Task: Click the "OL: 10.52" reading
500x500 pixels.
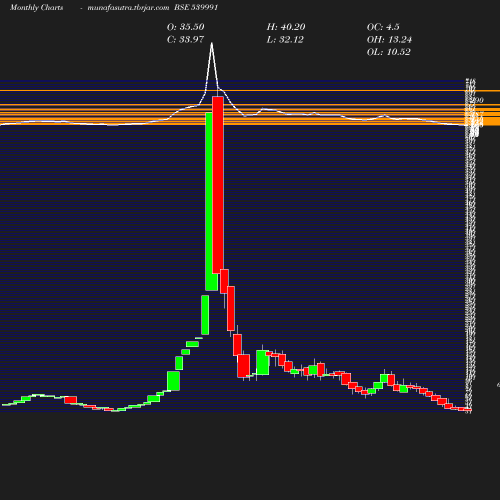Action: [389, 52]
